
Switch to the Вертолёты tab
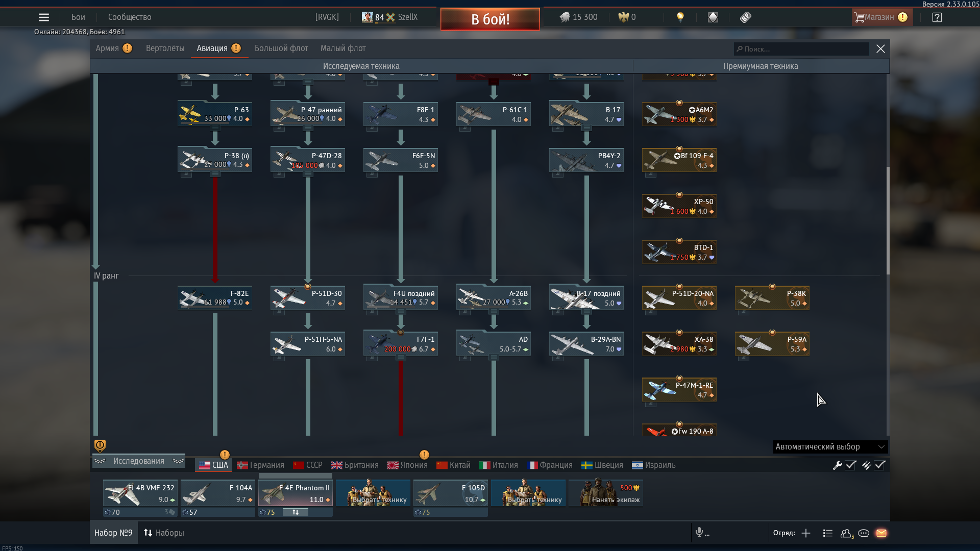165,48
